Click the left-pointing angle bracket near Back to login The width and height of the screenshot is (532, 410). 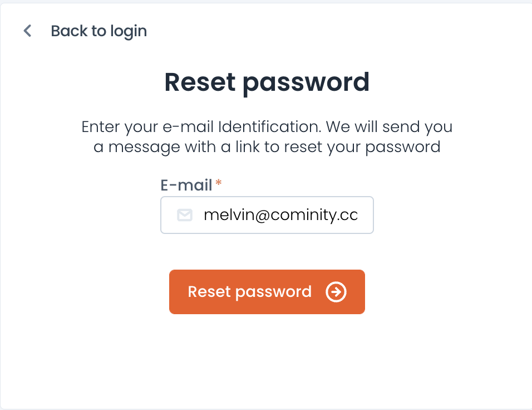tap(27, 31)
